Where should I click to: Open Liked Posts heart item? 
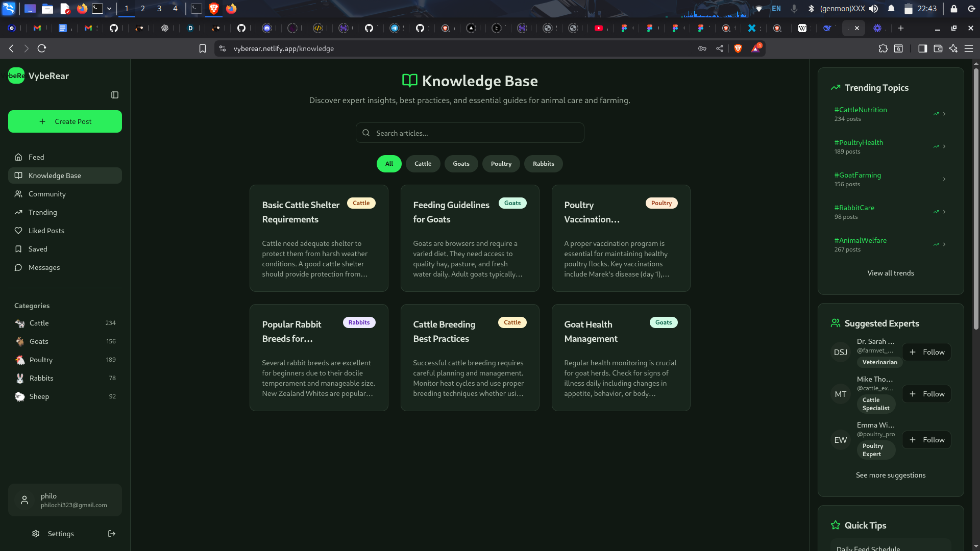point(46,231)
